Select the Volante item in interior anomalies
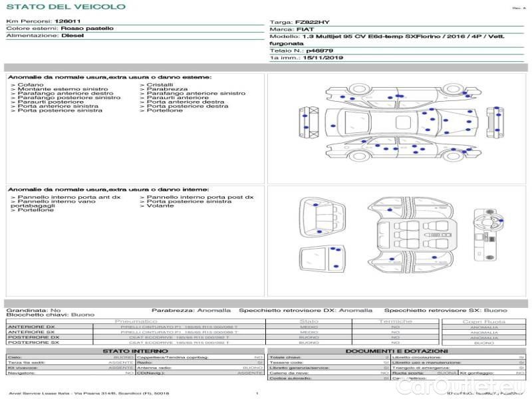 pos(161,206)
